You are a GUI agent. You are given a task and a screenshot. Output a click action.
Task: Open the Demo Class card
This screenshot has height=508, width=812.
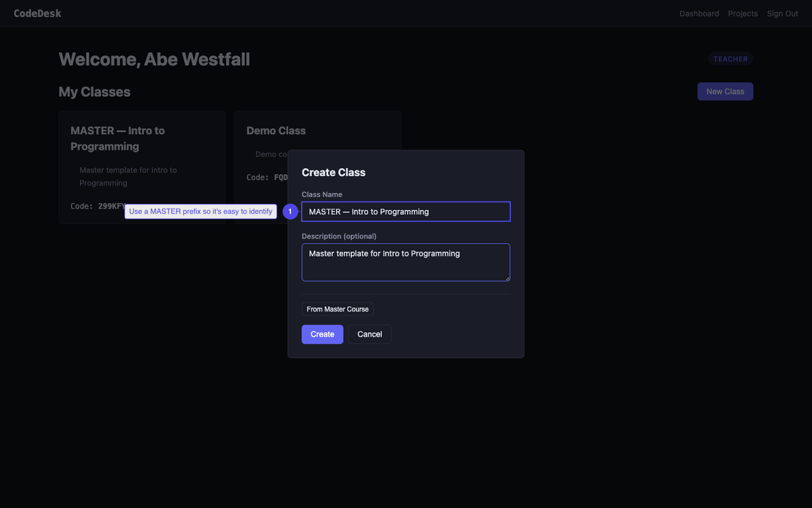pos(276,131)
